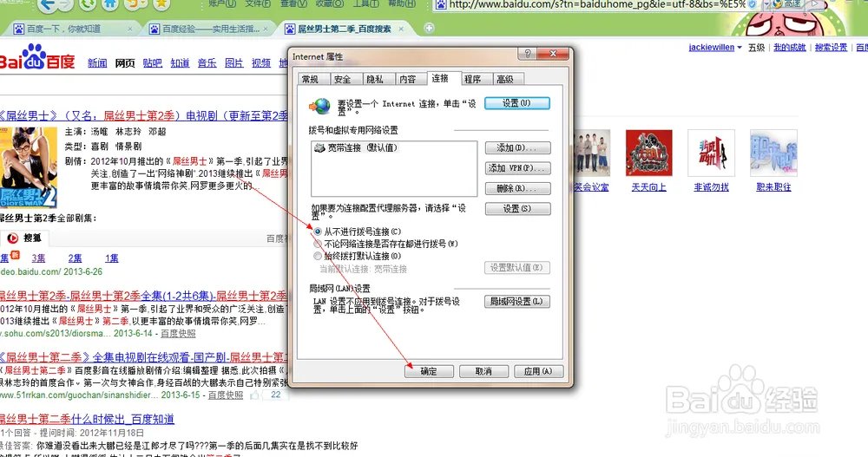Open the 新闻 Baidu navigation link

[x=97, y=63]
